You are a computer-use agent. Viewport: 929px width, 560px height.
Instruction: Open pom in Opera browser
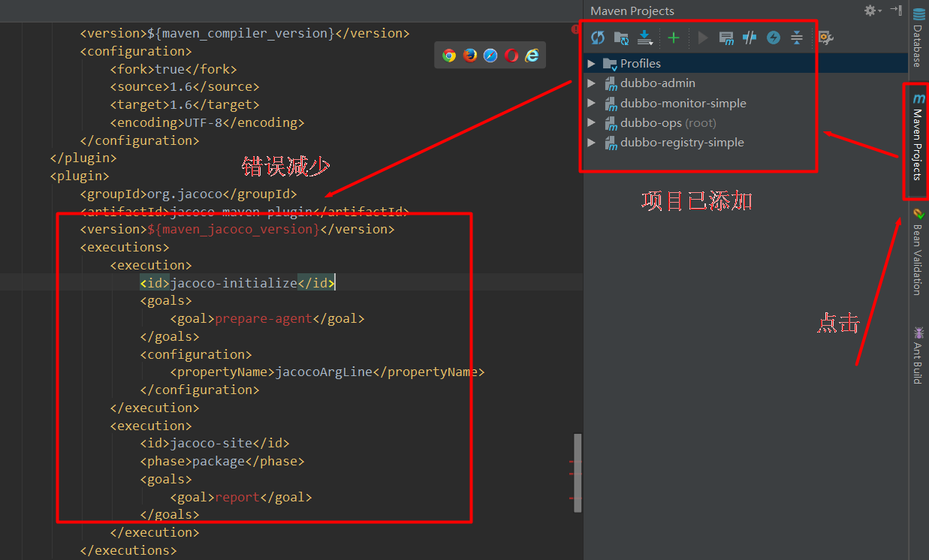click(511, 55)
